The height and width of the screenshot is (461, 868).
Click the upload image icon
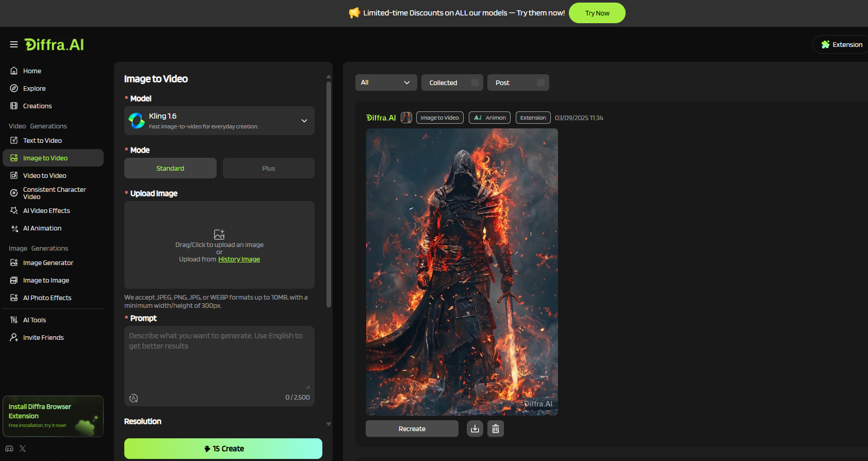coord(219,234)
